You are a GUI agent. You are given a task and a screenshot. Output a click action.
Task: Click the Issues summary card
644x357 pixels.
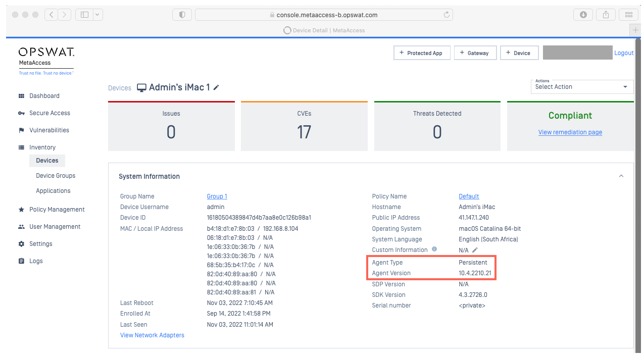pos(171,126)
